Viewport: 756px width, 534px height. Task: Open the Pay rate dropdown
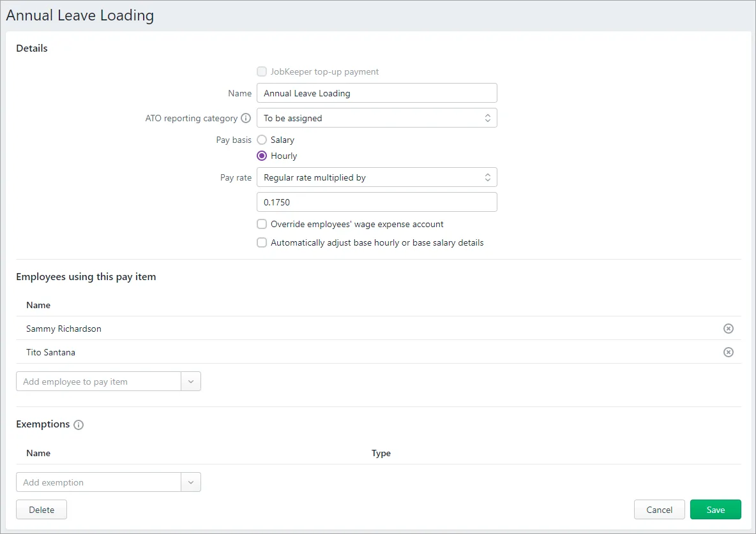[377, 177]
